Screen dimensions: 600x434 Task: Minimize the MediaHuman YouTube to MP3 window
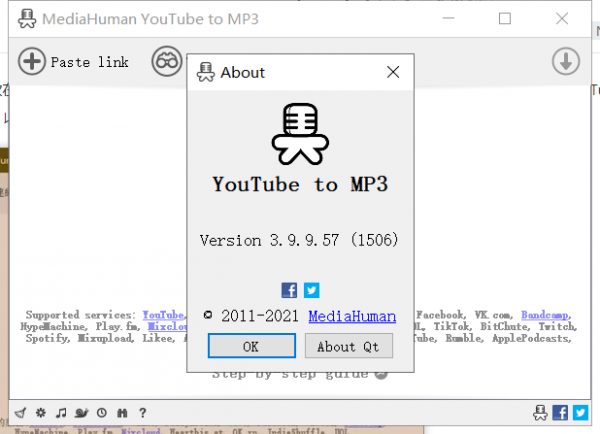point(448,18)
